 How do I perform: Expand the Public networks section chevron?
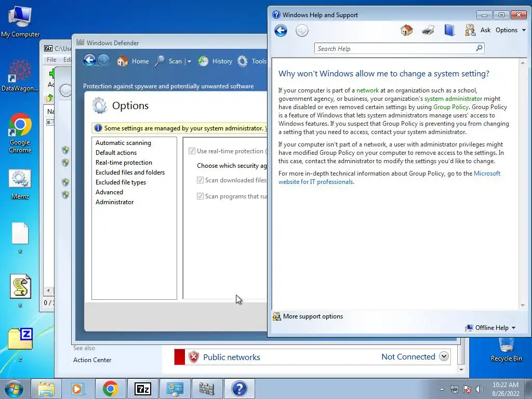[x=444, y=356]
